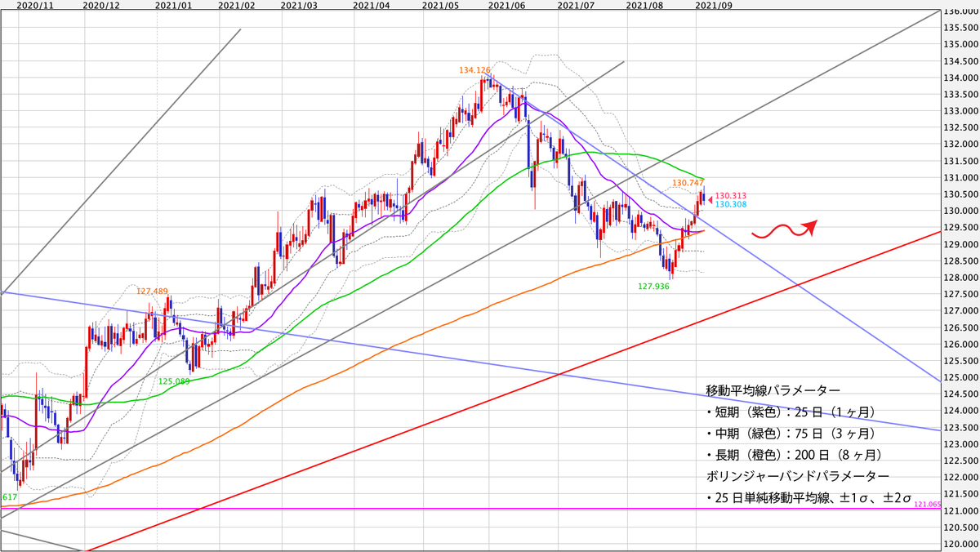Click the 122.500 price axis label
This screenshot has height=552, width=980.
click(962, 461)
